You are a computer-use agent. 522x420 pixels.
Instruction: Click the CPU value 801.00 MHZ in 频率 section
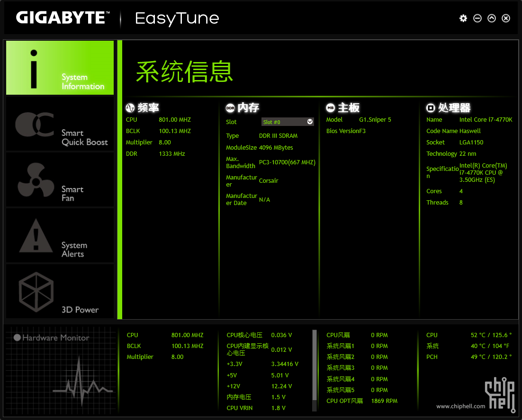[x=175, y=120]
